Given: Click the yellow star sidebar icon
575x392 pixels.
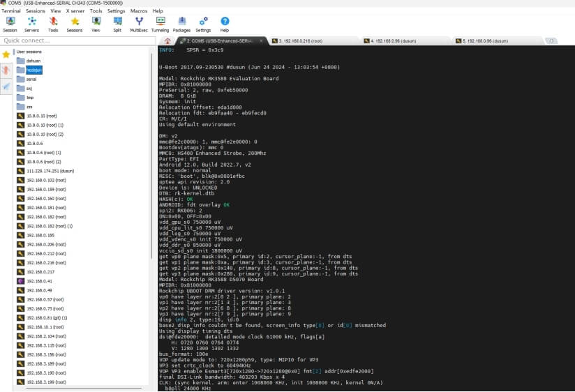Looking at the screenshot, I should (x=6, y=54).
